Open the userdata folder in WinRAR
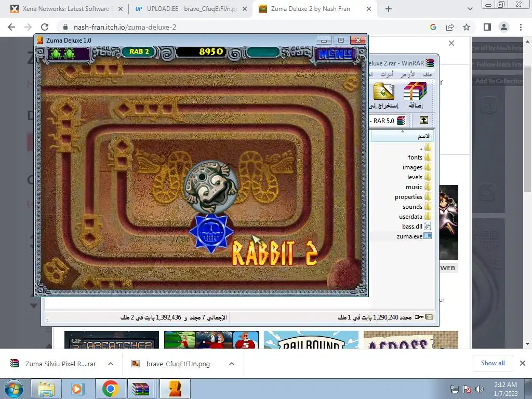532x399 pixels. click(415, 217)
